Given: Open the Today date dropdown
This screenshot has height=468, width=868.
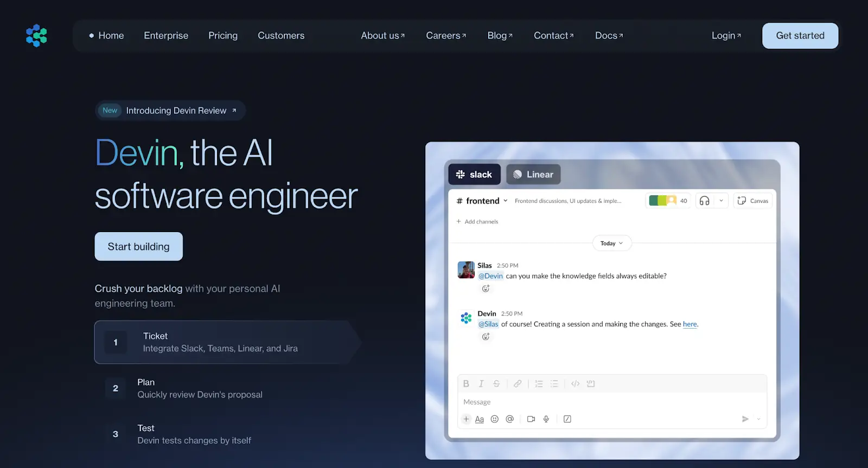Looking at the screenshot, I should (x=611, y=243).
